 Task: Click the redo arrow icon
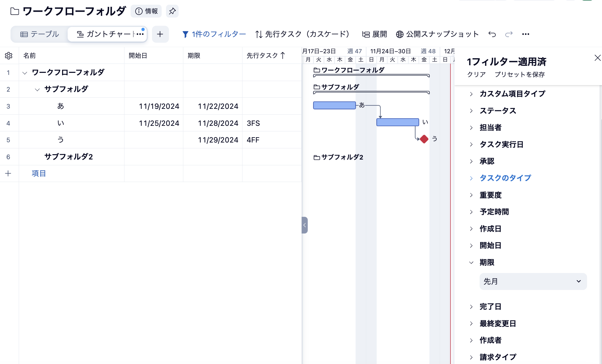[509, 34]
